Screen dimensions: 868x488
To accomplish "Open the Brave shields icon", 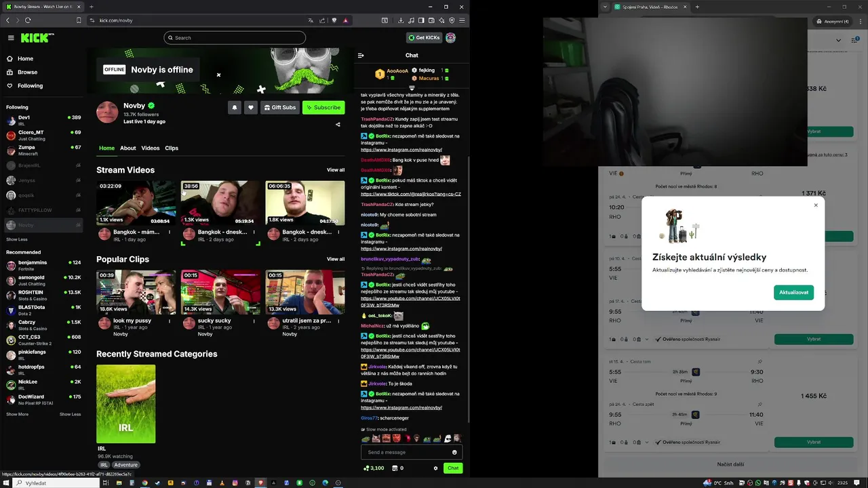I will [334, 20].
